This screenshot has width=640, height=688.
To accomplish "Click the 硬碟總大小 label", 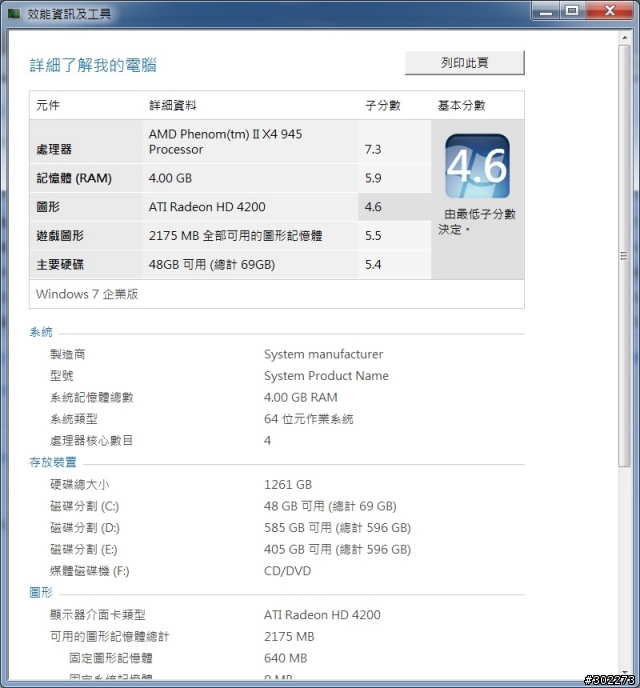I will (x=79, y=484).
